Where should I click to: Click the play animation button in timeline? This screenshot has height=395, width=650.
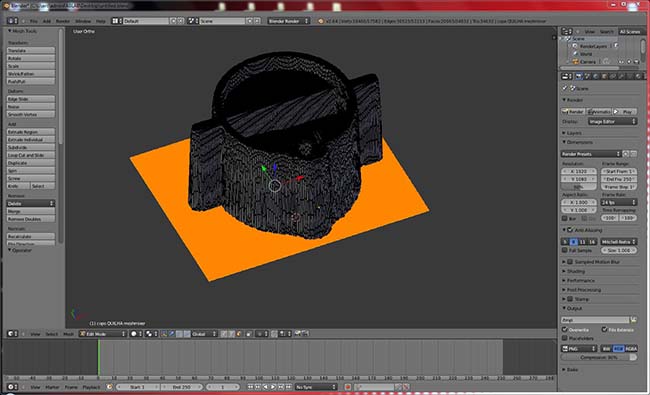(273, 387)
